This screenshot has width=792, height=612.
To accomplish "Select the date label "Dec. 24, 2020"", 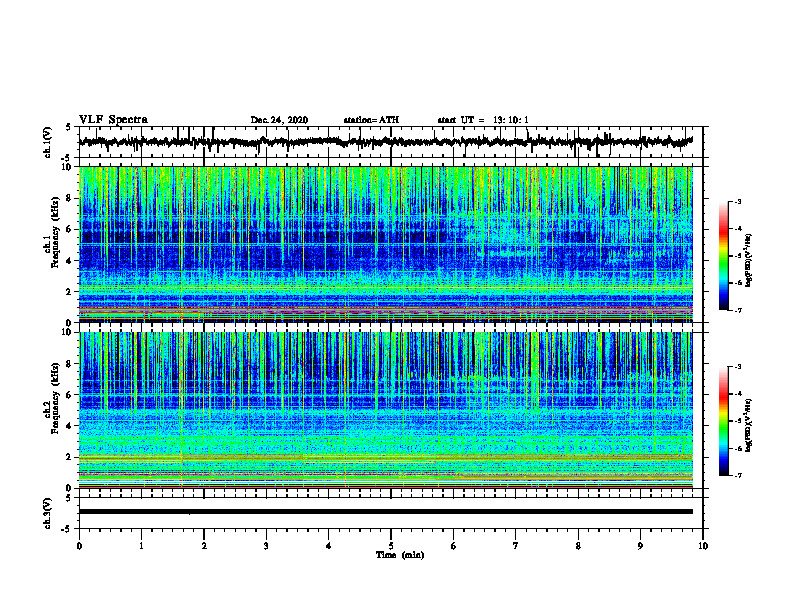I will coord(279,120).
